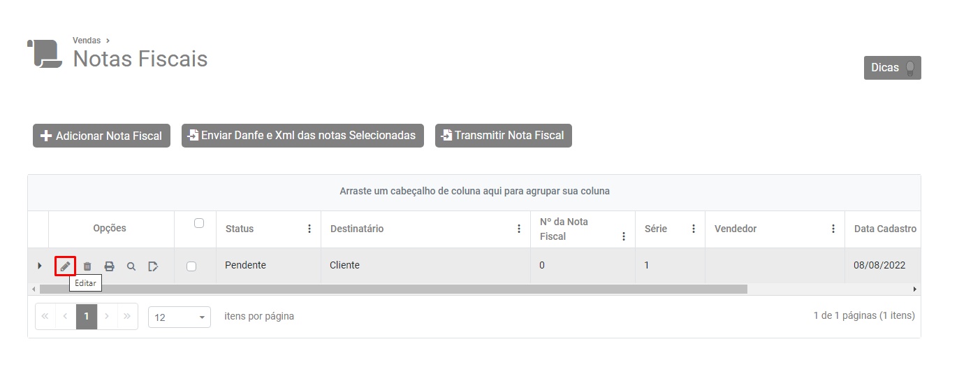This screenshot has height=365, width=980.
Task: Open the items per page dropdown
Action: (180, 317)
